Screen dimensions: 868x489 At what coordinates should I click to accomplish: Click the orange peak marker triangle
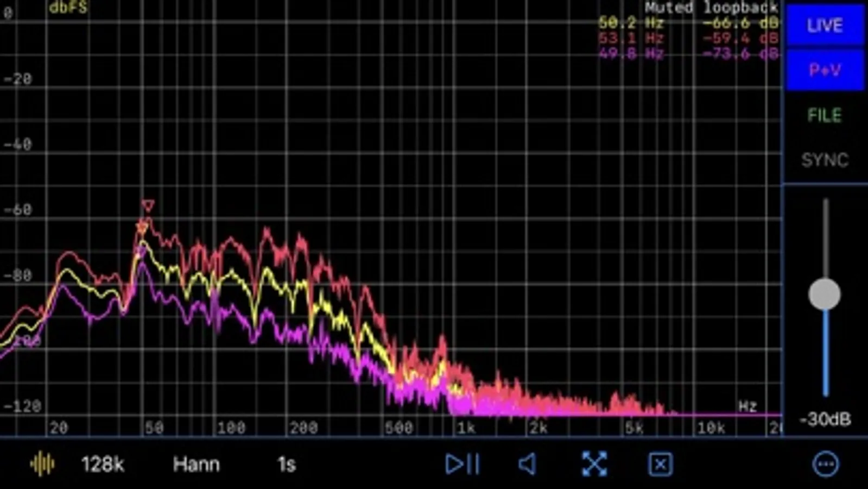click(142, 229)
